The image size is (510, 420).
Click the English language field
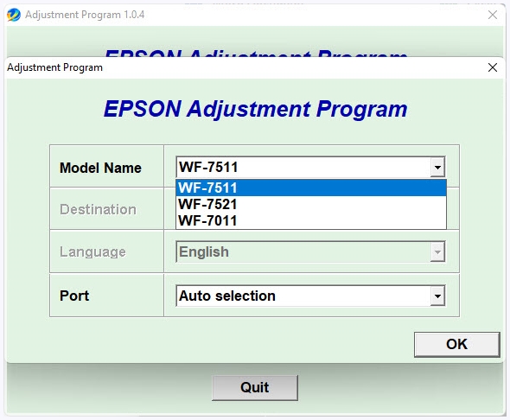310,252
